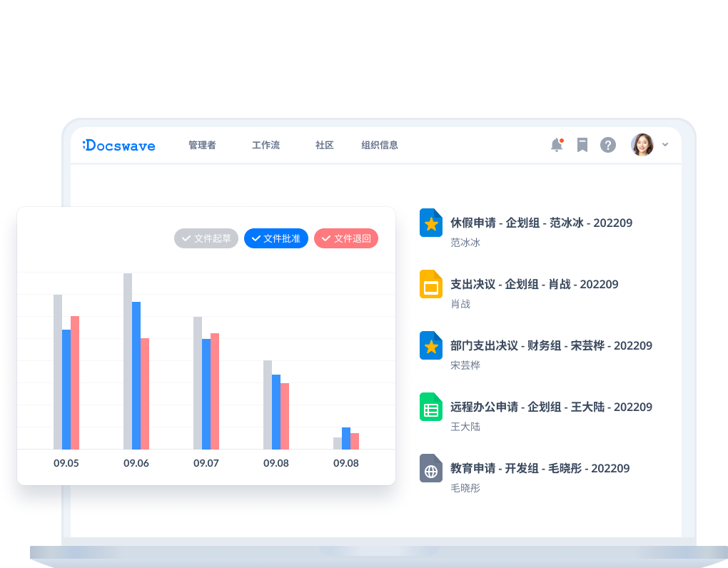The width and height of the screenshot is (728, 568).
Task: Click the Docswave logo
Action: 119,146
